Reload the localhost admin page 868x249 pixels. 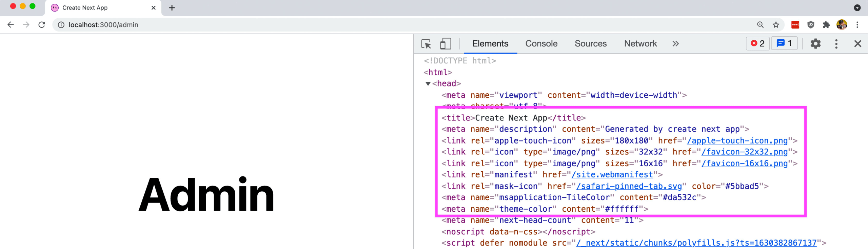coord(42,25)
